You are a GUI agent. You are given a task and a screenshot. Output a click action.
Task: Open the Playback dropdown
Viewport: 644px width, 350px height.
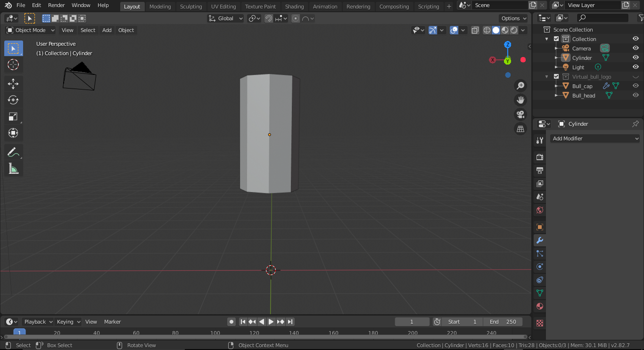click(x=38, y=322)
